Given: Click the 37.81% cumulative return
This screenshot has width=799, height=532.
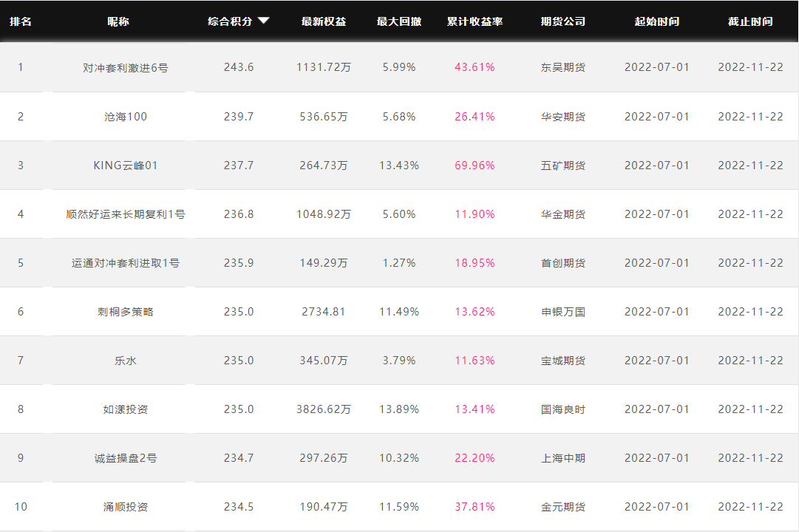Looking at the screenshot, I should pyautogui.click(x=475, y=507).
